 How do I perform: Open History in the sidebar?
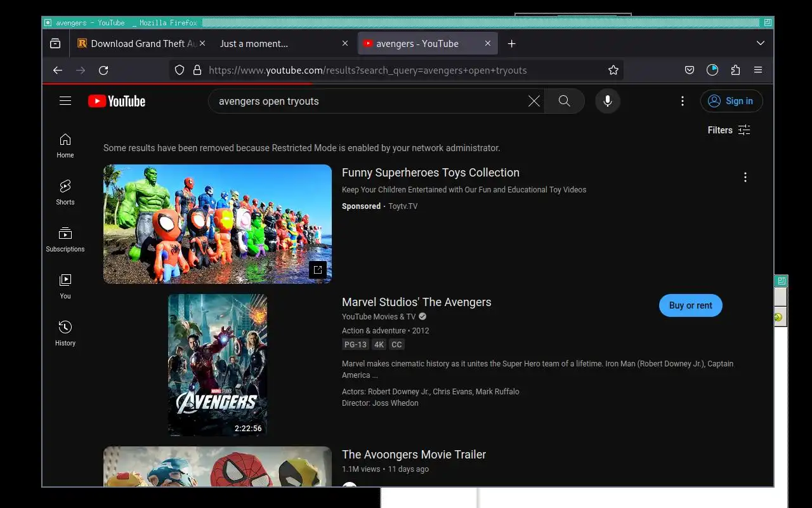tap(65, 334)
